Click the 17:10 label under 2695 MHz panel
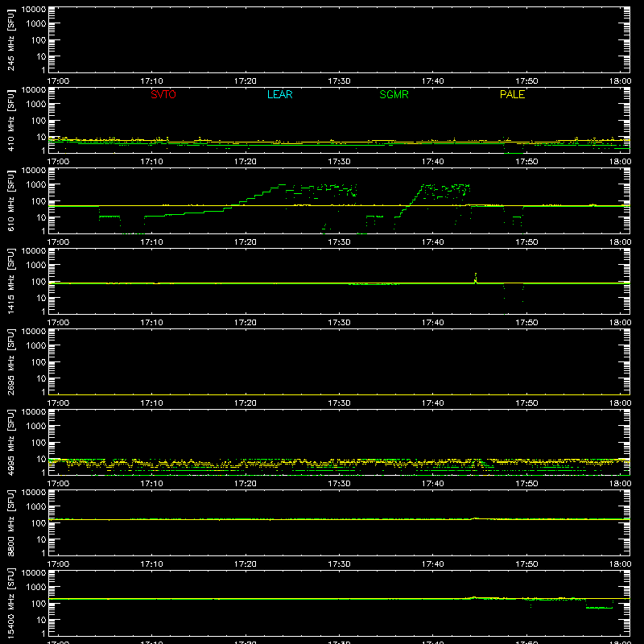Image resolution: width=644 pixels, height=644 pixels. tap(151, 403)
